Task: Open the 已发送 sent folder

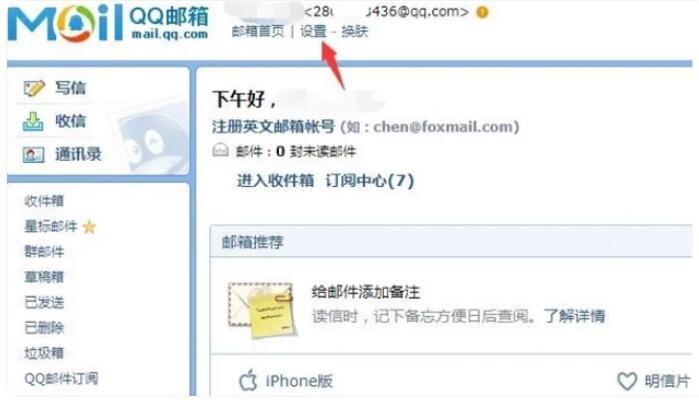Action: tap(44, 302)
